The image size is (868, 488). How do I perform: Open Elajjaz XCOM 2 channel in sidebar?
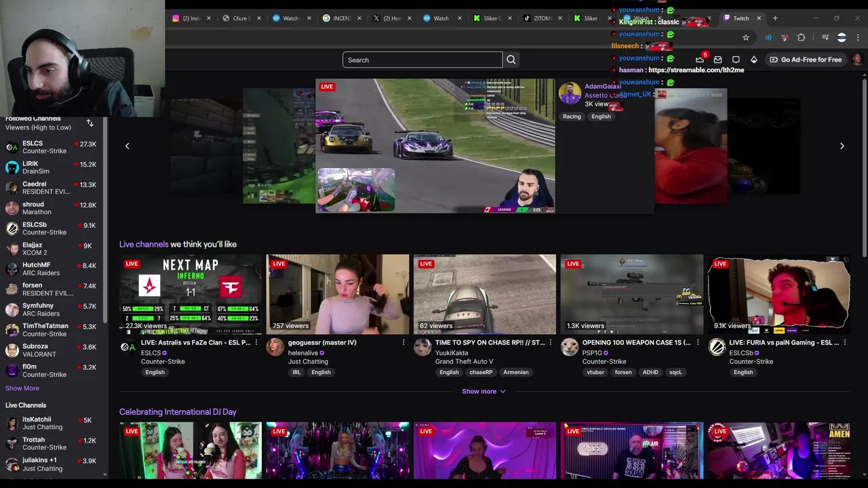(52, 249)
